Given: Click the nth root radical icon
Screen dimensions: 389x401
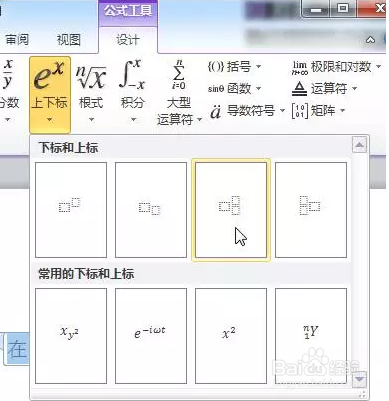Looking at the screenshot, I should (x=91, y=76).
